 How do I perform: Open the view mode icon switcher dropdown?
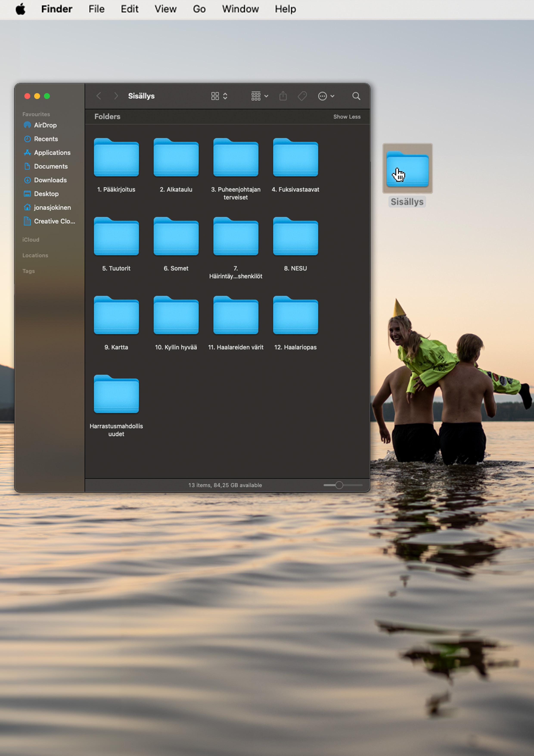coord(219,96)
